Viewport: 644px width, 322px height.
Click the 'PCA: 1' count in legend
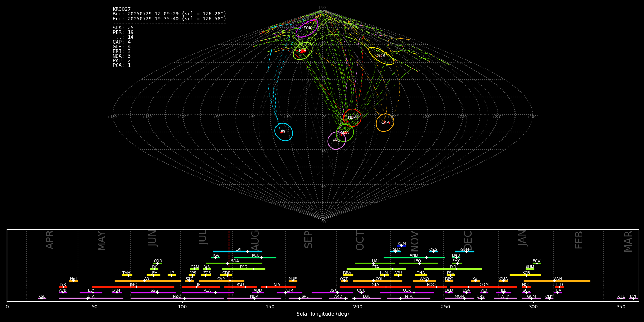pyautogui.click(x=122, y=65)
